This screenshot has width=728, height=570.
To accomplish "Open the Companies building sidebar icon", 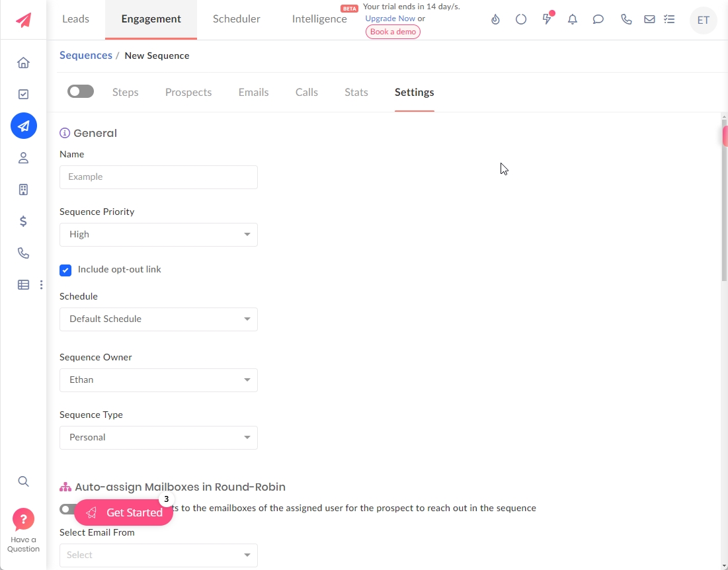I will click(23, 190).
